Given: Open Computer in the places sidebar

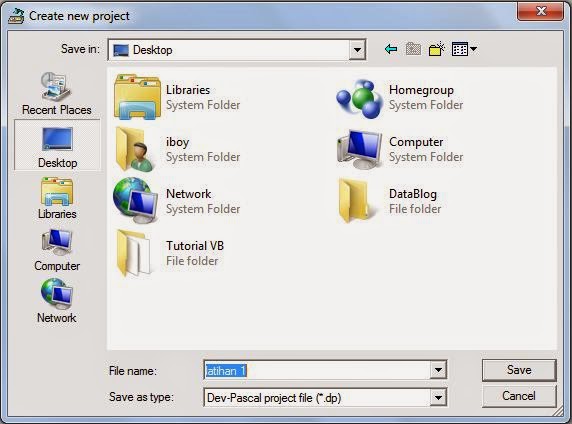Looking at the screenshot, I should 57,250.
